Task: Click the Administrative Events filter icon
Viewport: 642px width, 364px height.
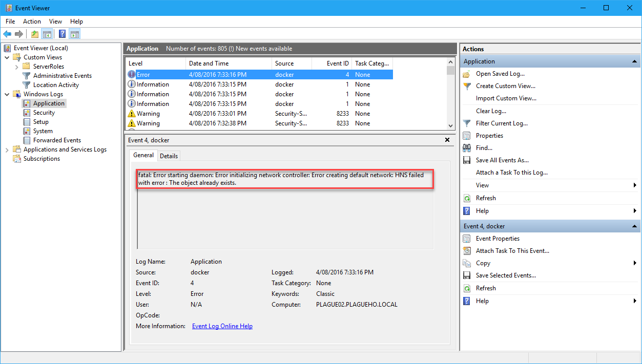Action: (x=28, y=76)
